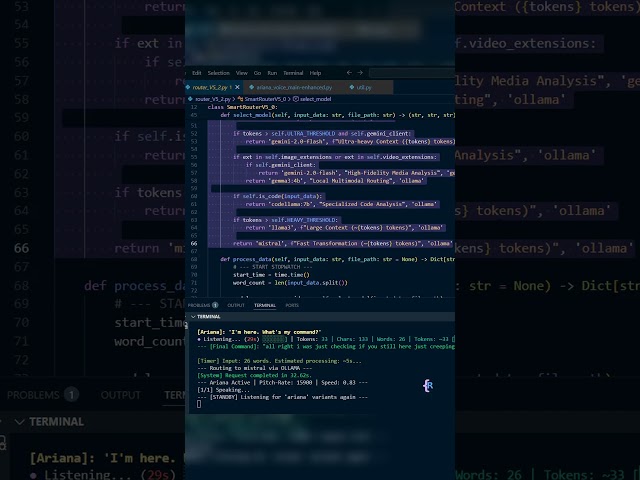Image resolution: width=640 pixels, height=480 pixels.
Task: Click line returning 'llama3' Large Context
Action: pyautogui.click(x=344, y=228)
